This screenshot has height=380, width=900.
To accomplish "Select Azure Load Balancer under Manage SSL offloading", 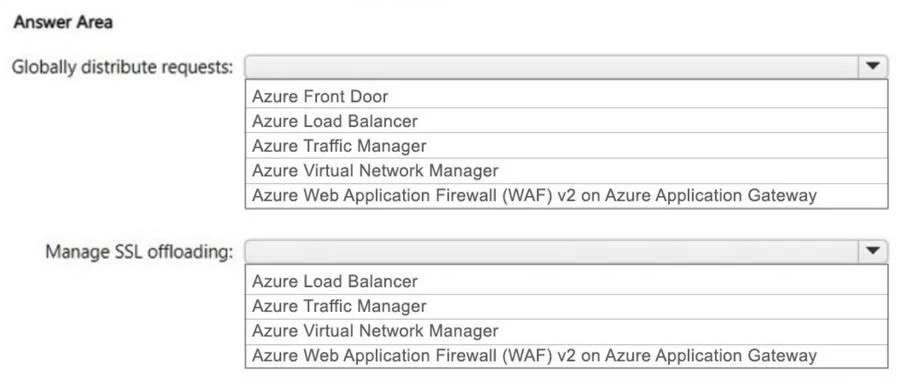I will 566,281.
